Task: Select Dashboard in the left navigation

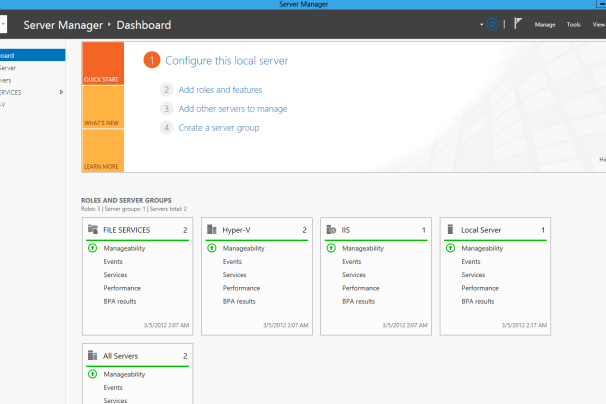Action: (x=32, y=55)
